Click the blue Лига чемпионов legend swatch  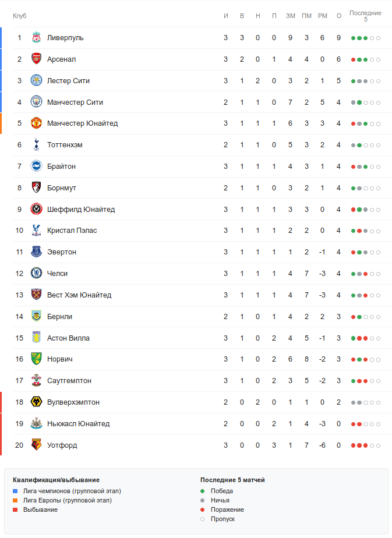point(15,491)
